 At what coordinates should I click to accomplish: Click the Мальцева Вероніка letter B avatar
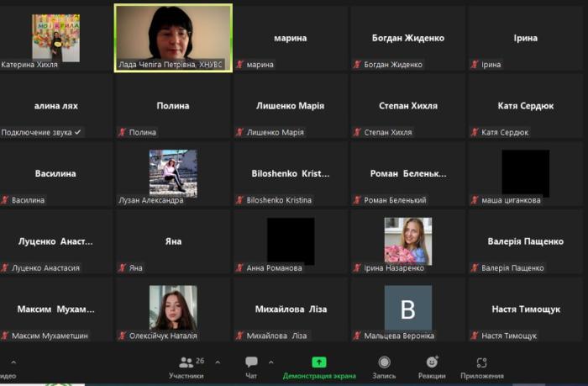407,308
